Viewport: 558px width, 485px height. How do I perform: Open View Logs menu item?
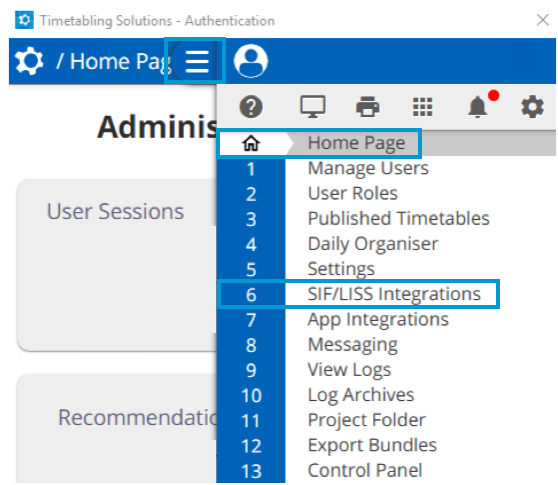349,370
